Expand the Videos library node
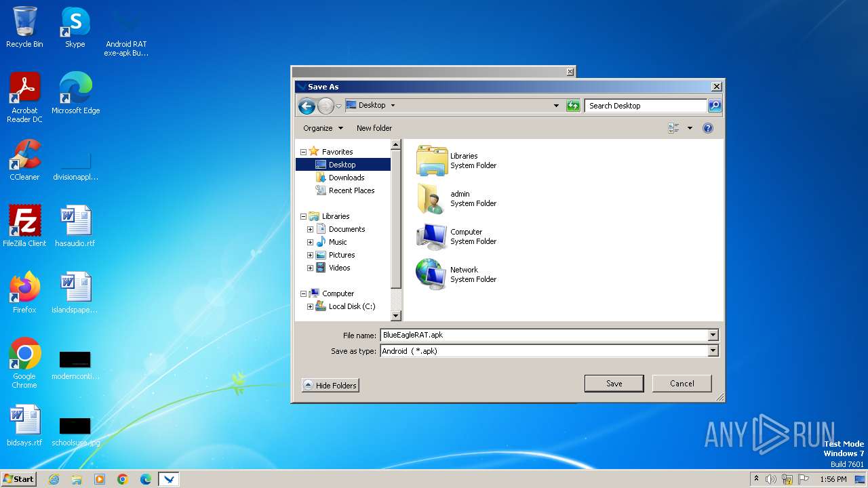The width and height of the screenshot is (868, 488). tap(310, 268)
